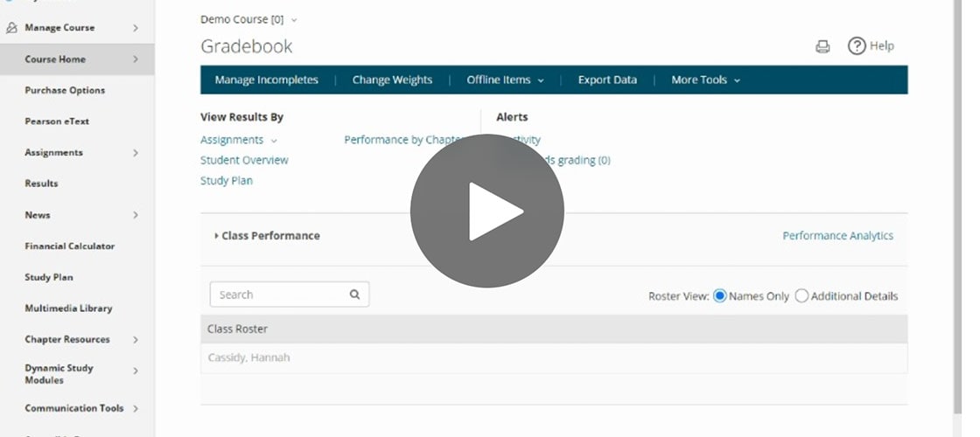Select Additional Details roster view
This screenshot has width=980, height=437.
pos(801,296)
